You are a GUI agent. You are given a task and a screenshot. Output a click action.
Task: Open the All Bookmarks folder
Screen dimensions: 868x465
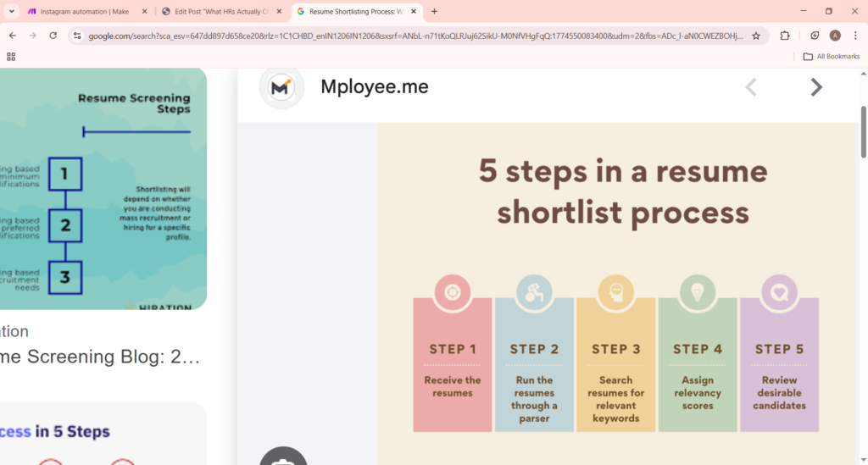831,57
